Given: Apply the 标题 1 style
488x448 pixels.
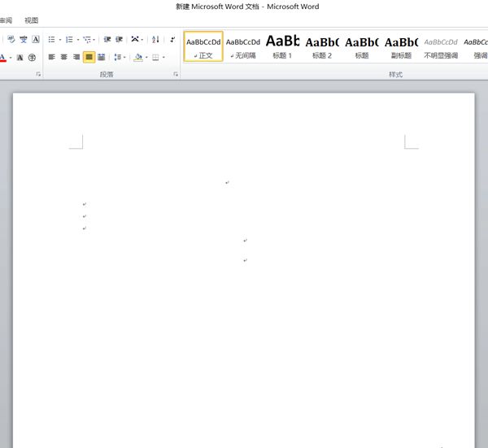Looking at the screenshot, I should [282, 46].
